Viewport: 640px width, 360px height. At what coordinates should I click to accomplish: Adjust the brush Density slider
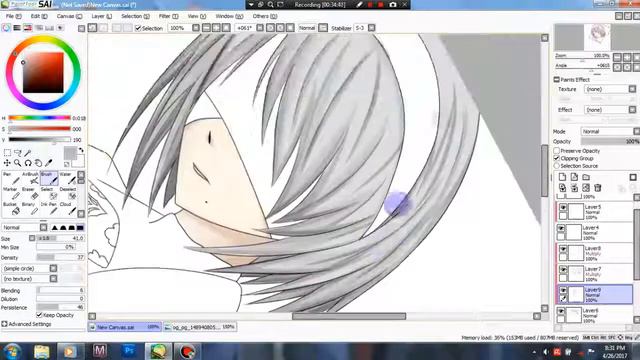pyautogui.click(x=60, y=258)
